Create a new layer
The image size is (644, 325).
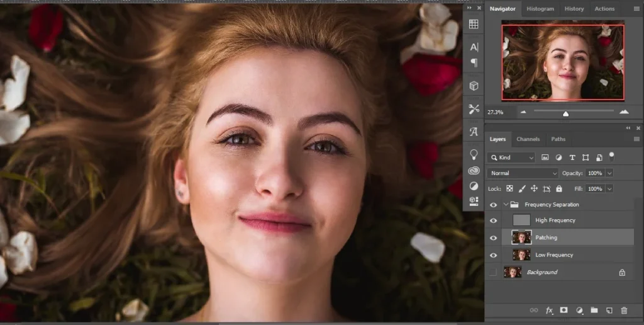609,311
